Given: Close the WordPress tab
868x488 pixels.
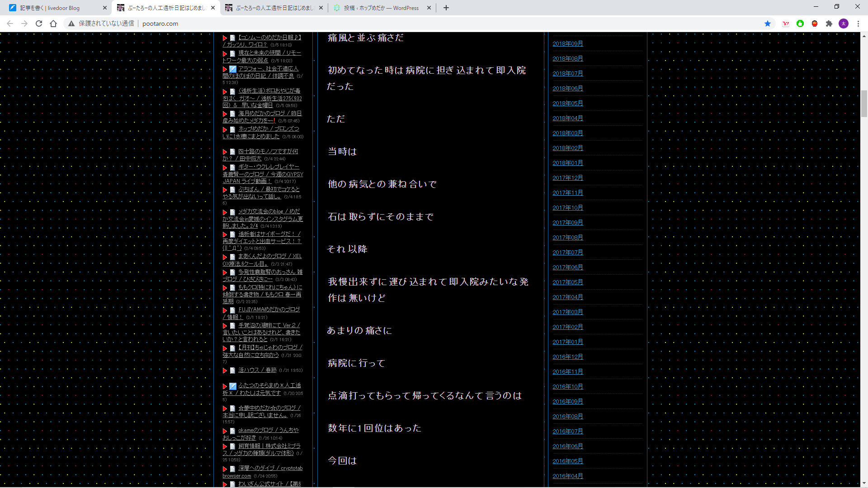Looking at the screenshot, I should coord(429,8).
